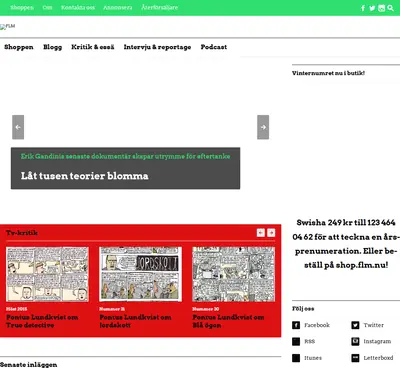Go to the previous slide in the main slider
400x368 pixels.
pos(18,127)
